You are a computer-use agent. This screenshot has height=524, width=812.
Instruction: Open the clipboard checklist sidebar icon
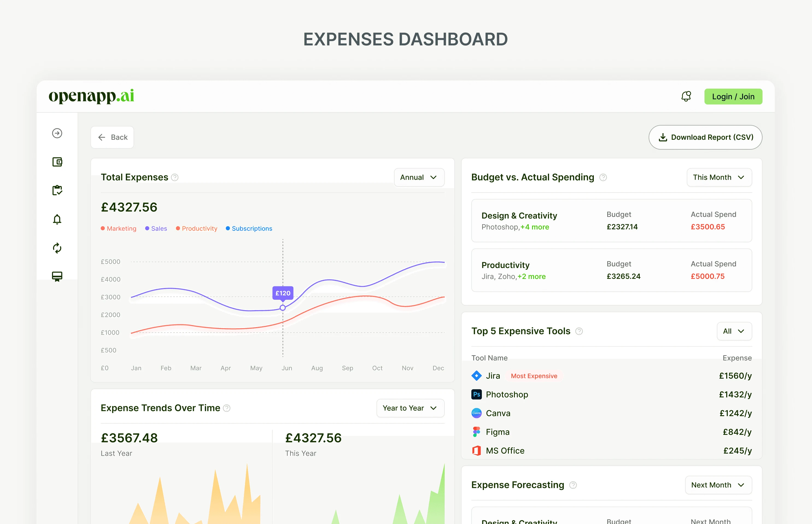coord(57,190)
